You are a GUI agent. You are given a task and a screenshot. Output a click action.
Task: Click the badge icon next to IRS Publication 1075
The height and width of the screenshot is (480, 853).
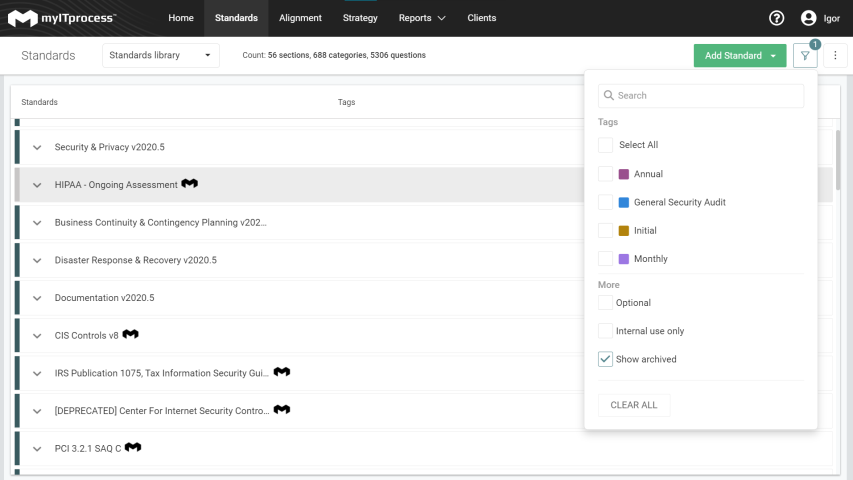pos(282,372)
